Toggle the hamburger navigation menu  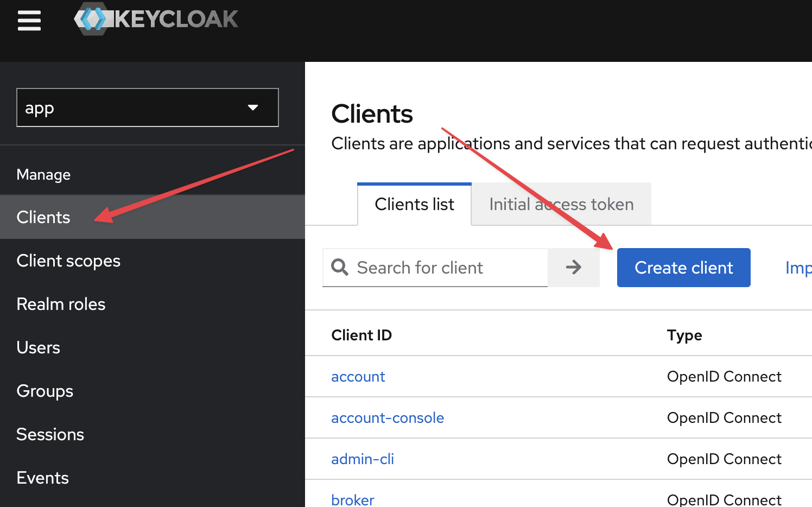pos(29,21)
